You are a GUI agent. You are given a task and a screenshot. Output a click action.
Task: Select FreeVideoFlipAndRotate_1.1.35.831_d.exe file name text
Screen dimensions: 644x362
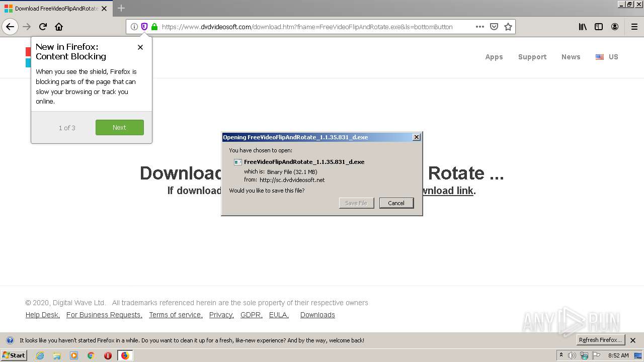(x=304, y=162)
